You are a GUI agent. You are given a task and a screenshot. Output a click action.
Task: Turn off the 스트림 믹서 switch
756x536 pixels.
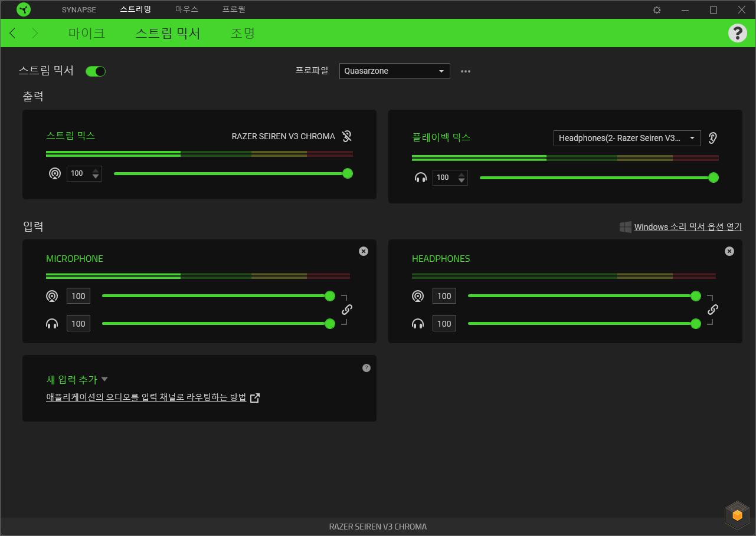(96, 71)
